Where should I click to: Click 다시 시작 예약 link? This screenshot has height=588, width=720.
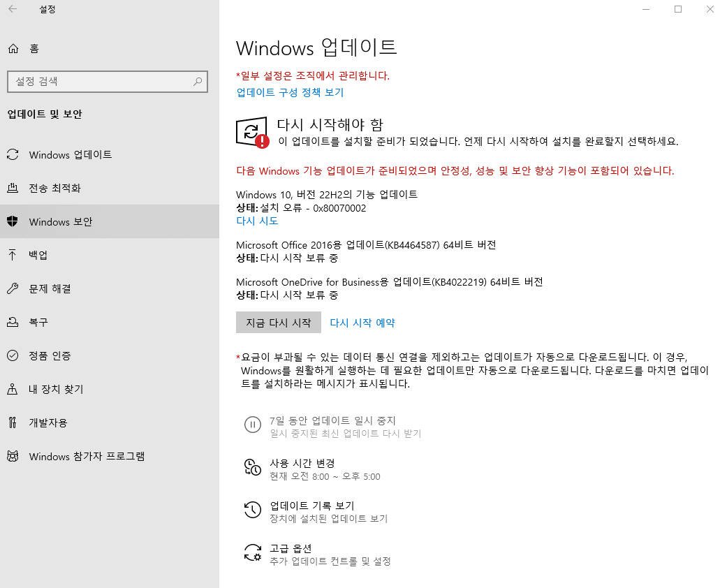pos(362,323)
